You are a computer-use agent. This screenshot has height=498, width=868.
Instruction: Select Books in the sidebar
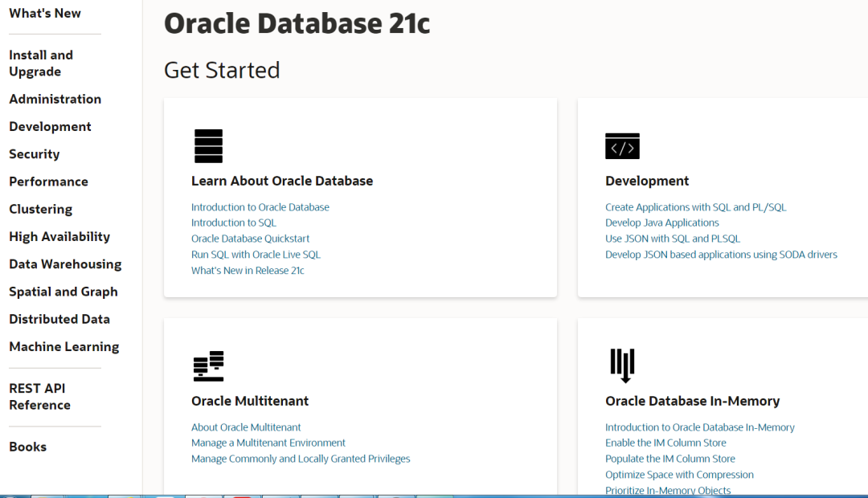tap(28, 447)
